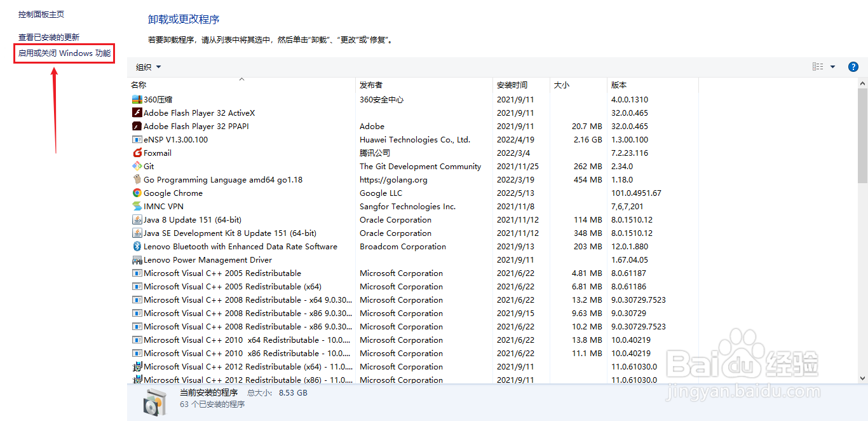The height and width of the screenshot is (421, 868).
Task: Click install date 2022/4/19
Action: [516, 139]
